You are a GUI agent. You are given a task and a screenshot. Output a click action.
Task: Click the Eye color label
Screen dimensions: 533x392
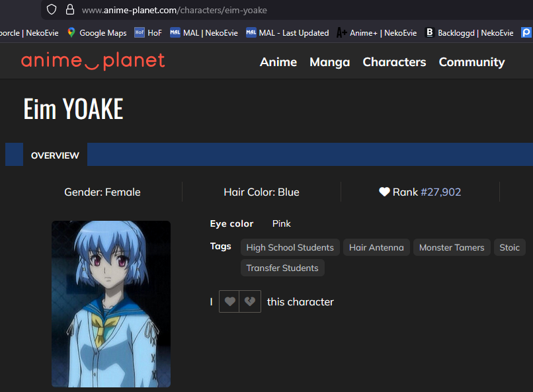tap(232, 223)
